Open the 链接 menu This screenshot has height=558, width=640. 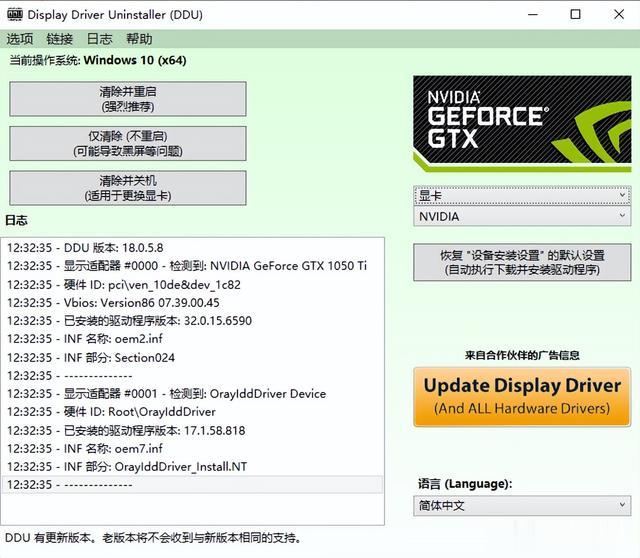point(60,39)
